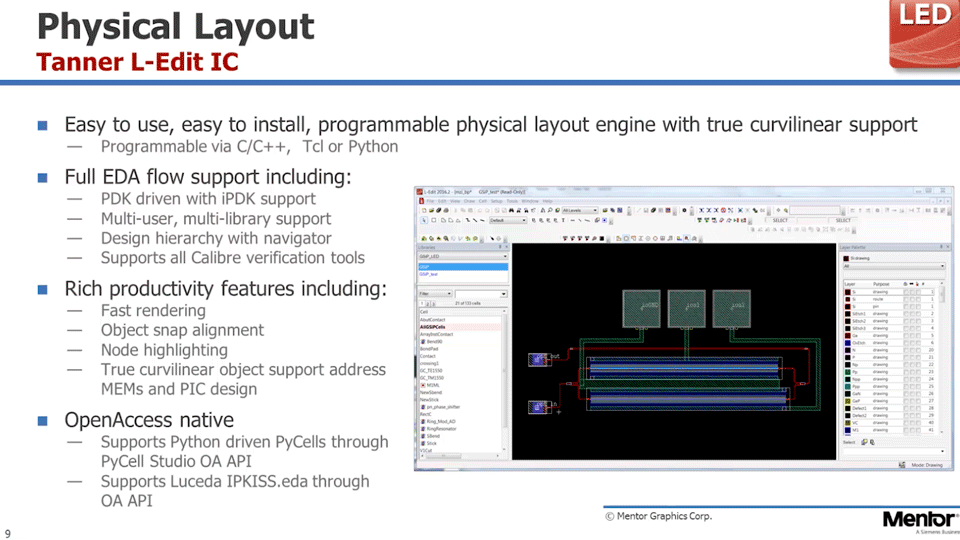Click the M1ML cell icon
This screenshot has width=960, height=540.
click(423, 384)
